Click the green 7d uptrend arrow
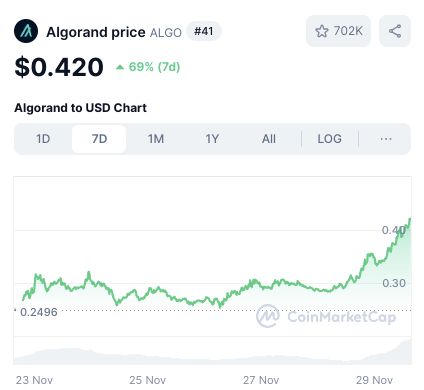Image resolution: width=424 pixels, height=390 pixels. point(120,68)
